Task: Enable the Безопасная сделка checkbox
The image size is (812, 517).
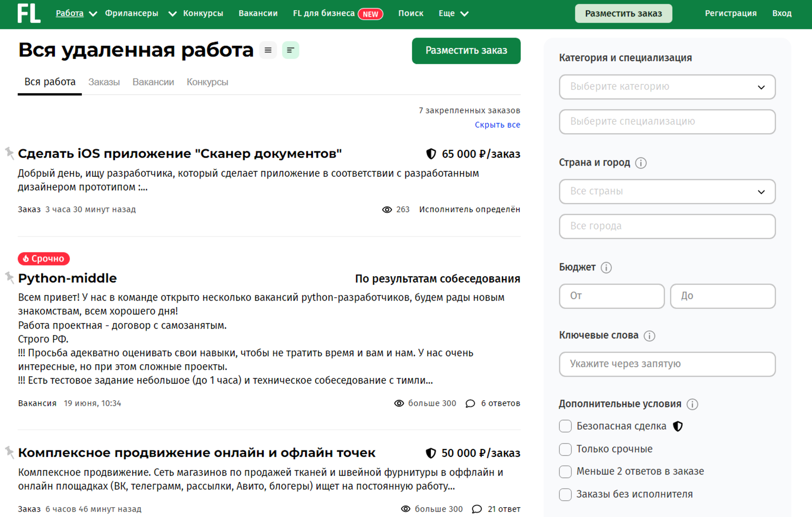Action: [x=565, y=426]
